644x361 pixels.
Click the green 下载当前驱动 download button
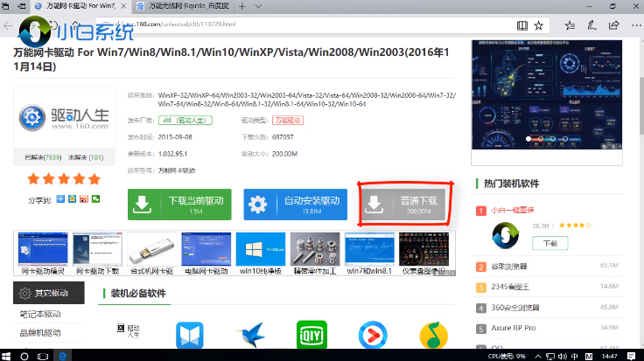pos(179,205)
